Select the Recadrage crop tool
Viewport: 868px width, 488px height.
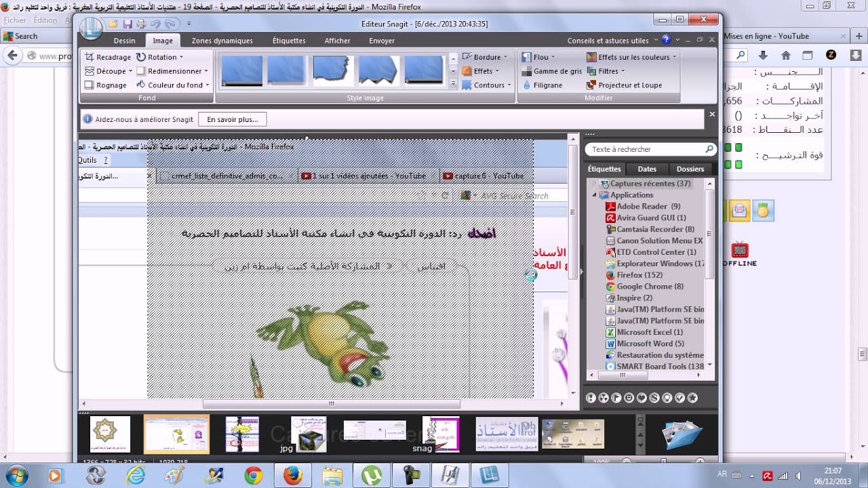tap(107, 58)
